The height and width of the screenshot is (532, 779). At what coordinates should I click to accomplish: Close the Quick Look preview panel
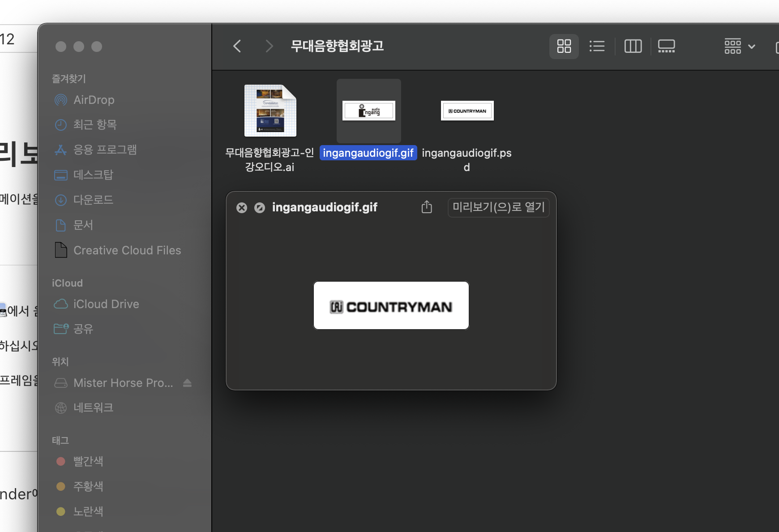point(242,208)
